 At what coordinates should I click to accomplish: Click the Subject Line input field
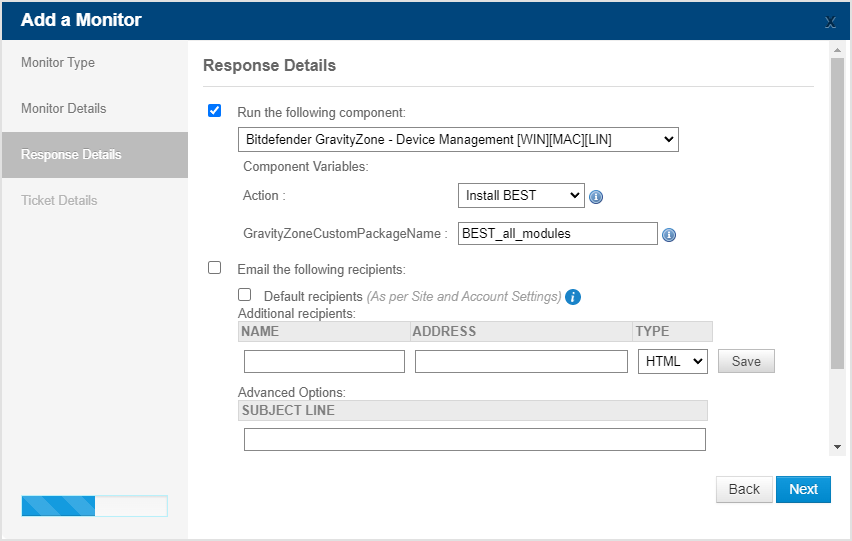[x=475, y=439]
